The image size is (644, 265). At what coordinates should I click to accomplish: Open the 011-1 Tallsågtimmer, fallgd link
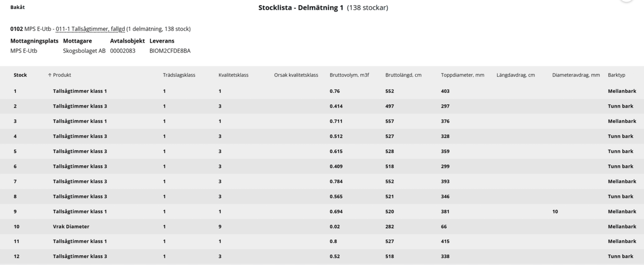click(90, 29)
